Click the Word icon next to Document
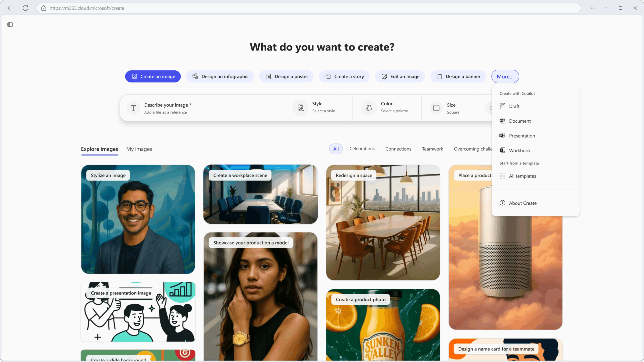The width and height of the screenshot is (644, 362). click(502, 121)
